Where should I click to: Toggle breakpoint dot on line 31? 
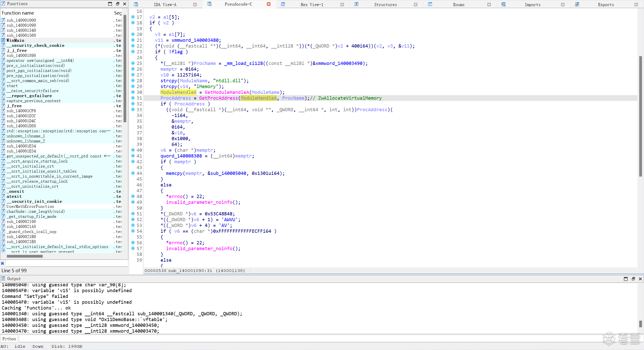pyautogui.click(x=133, y=98)
